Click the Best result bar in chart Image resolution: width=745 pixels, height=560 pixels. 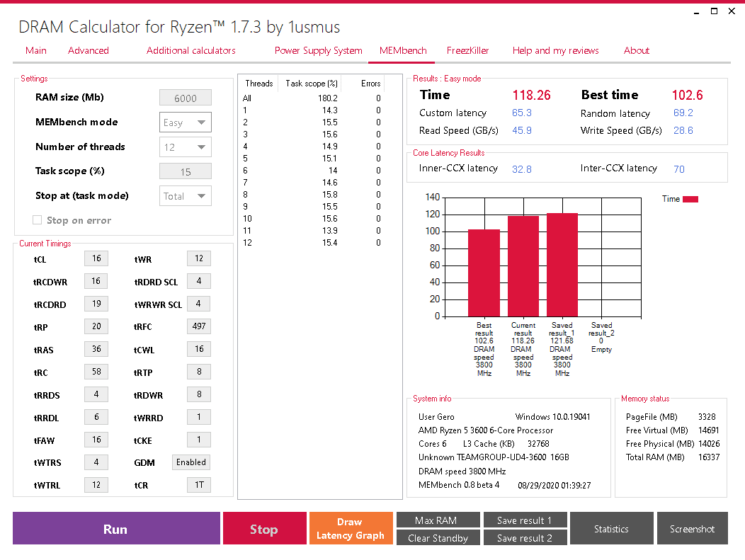point(484,273)
